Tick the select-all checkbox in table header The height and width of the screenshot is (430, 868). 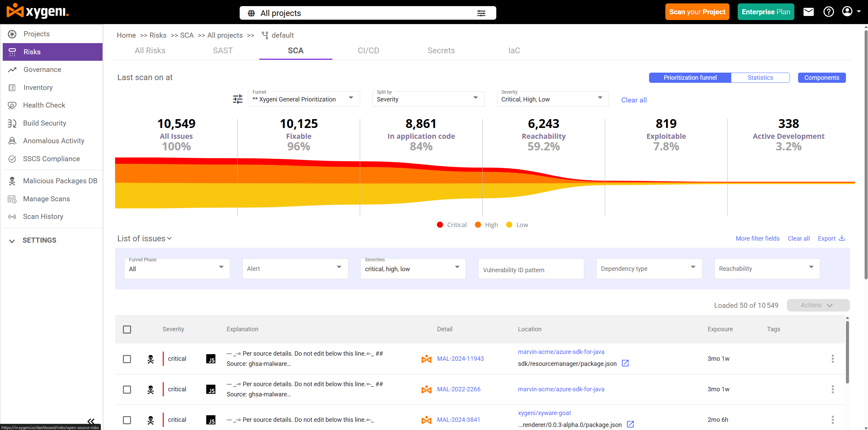point(127,330)
